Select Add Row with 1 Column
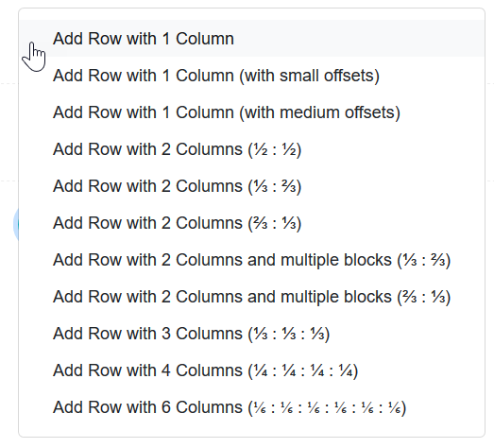494x448 pixels. click(x=251, y=39)
